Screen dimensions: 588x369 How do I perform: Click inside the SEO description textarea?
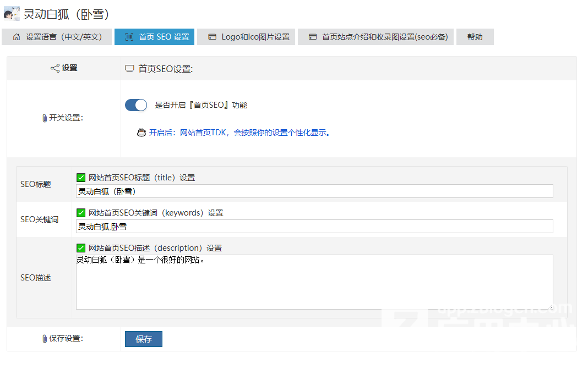[x=314, y=282]
